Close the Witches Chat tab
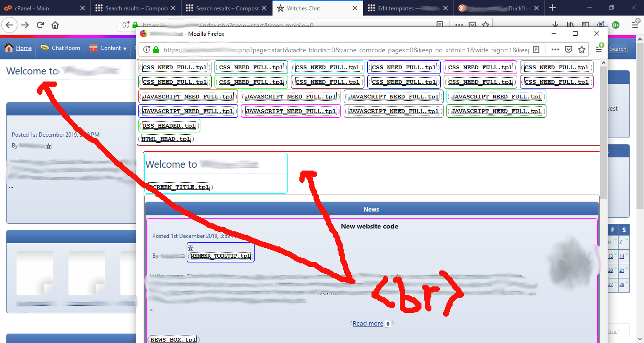 [x=356, y=8]
